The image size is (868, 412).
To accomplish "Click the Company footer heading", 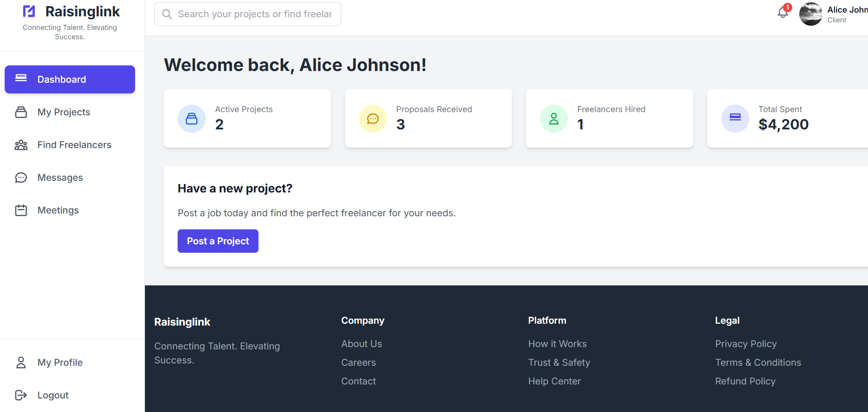I will pyautogui.click(x=363, y=320).
